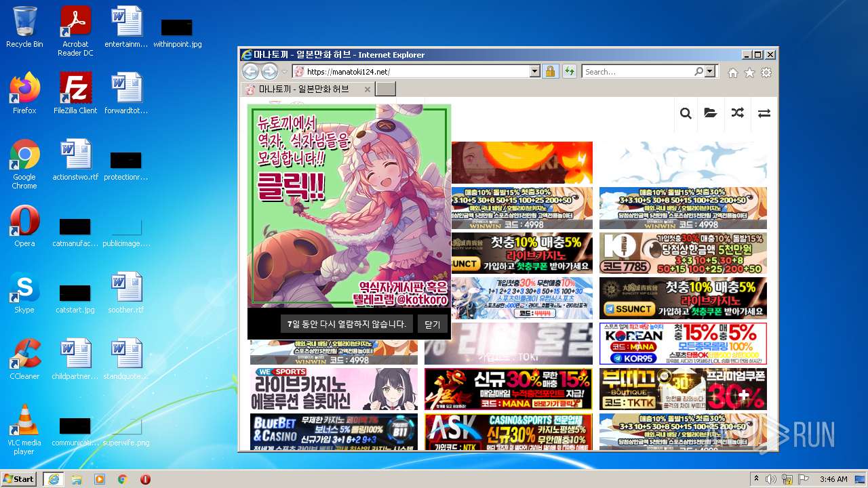Click the anime girl popup image
The image size is (868, 488).
click(349, 206)
